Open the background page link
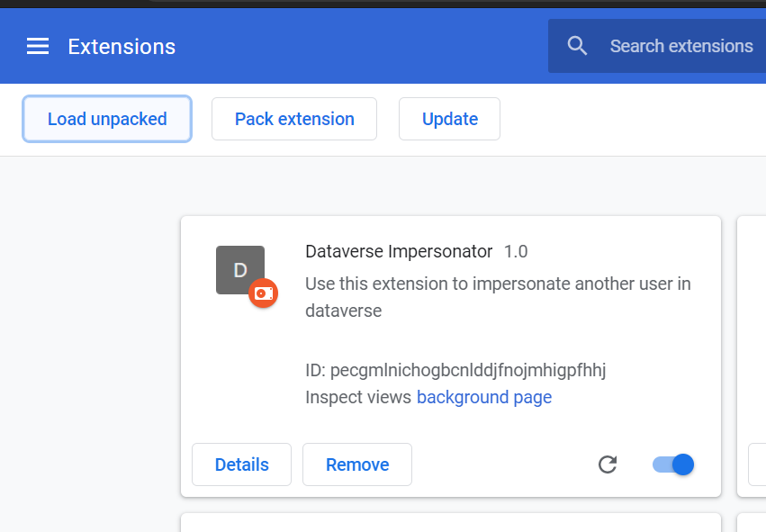Screen dimensions: 766x532 point(484,397)
